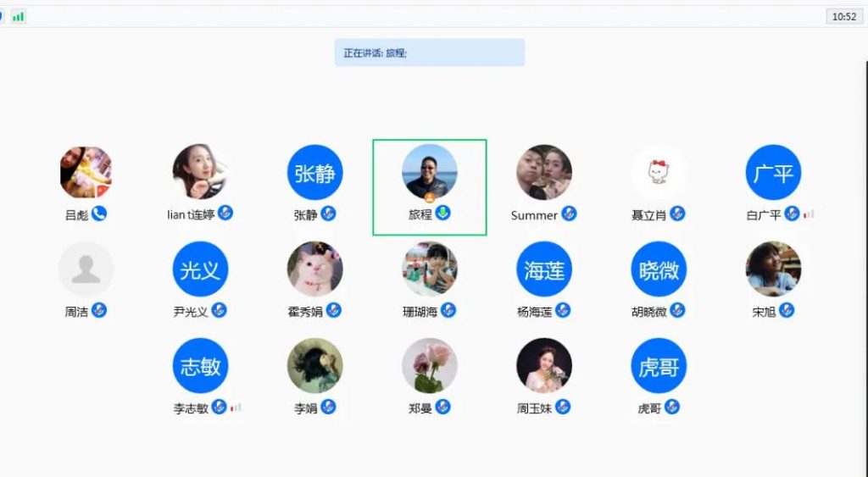868x477 pixels.
Task: Click the 正在讲话 speaking banner
Action: [430, 53]
